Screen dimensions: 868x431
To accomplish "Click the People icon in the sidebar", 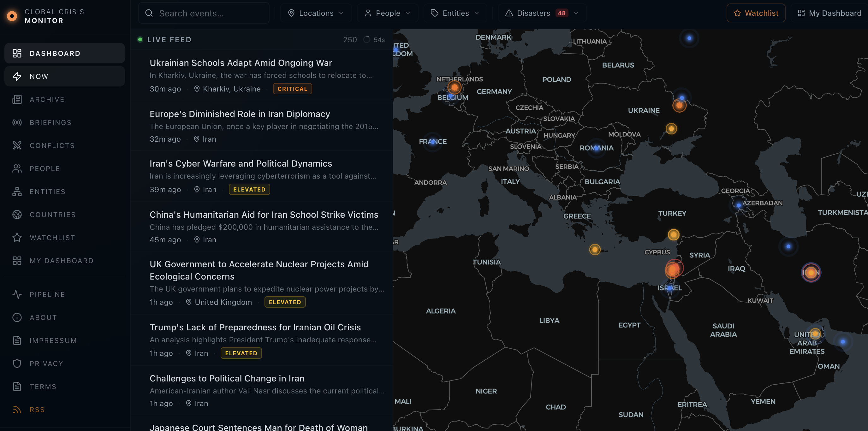I will (x=17, y=168).
